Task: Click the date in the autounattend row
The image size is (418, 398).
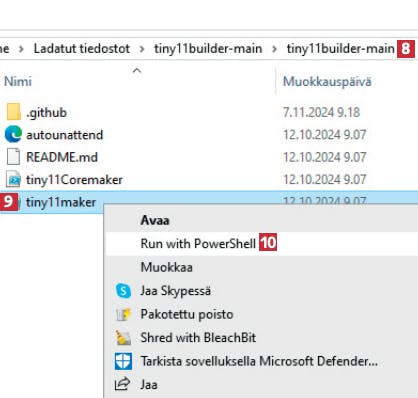Action: pyautogui.click(x=325, y=135)
